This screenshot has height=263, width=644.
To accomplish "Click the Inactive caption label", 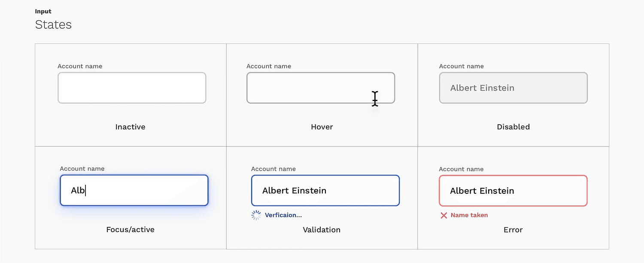I will tap(130, 127).
